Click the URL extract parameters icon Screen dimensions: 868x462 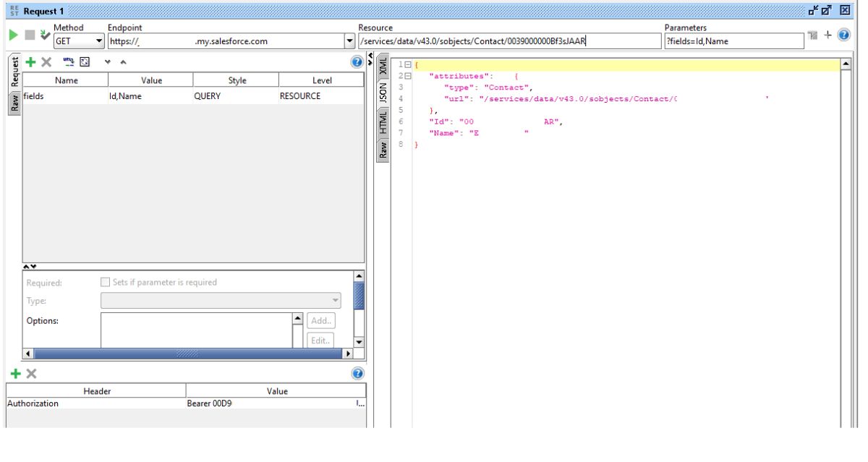[x=68, y=62]
